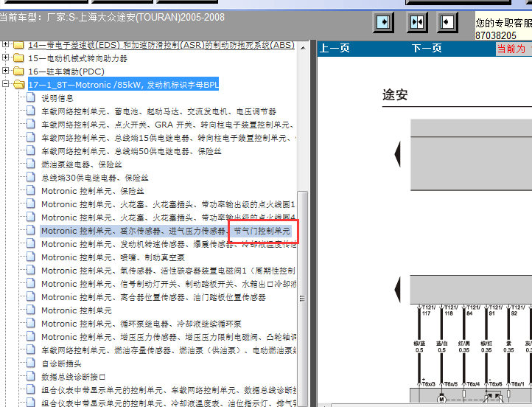The height and width of the screenshot is (407, 532).
Task: Go to next page 下一页
Action: pos(427,48)
